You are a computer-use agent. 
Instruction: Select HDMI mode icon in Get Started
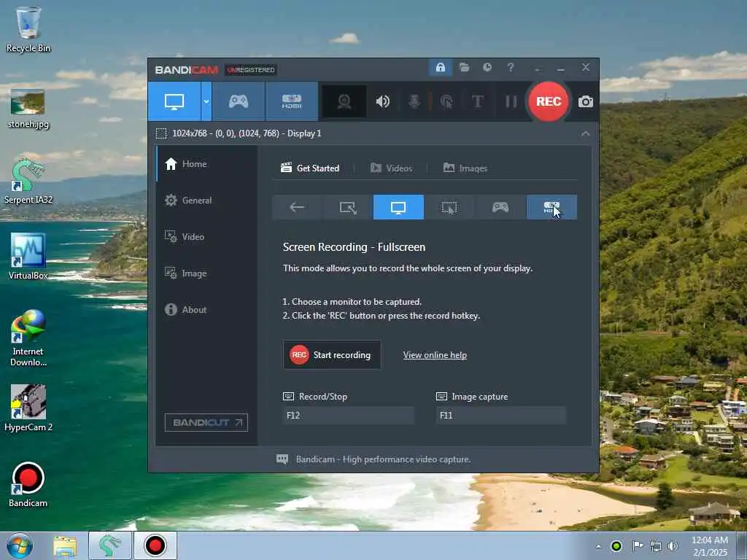(x=551, y=207)
